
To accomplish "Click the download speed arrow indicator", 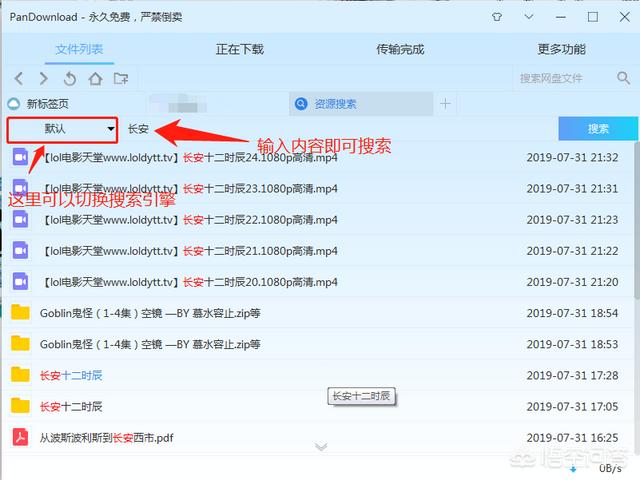I will pos(573,469).
